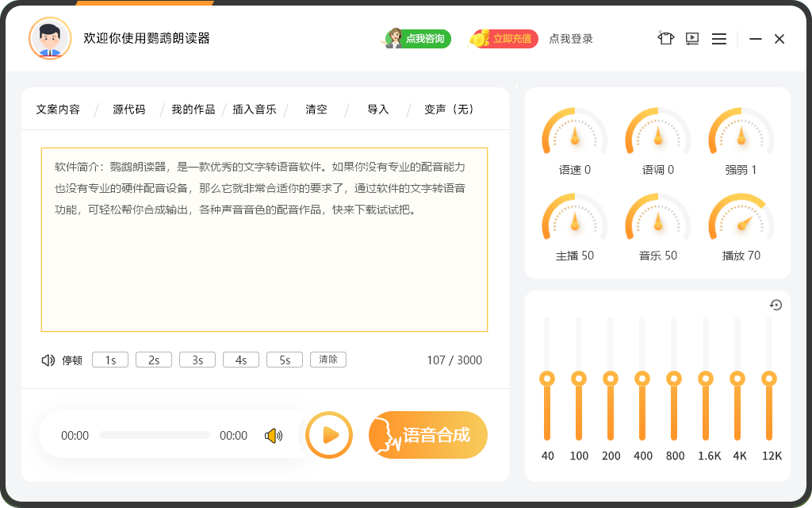This screenshot has height=508, width=812.
Task: Select 插入音乐 in the toolbar
Action: tap(255, 110)
